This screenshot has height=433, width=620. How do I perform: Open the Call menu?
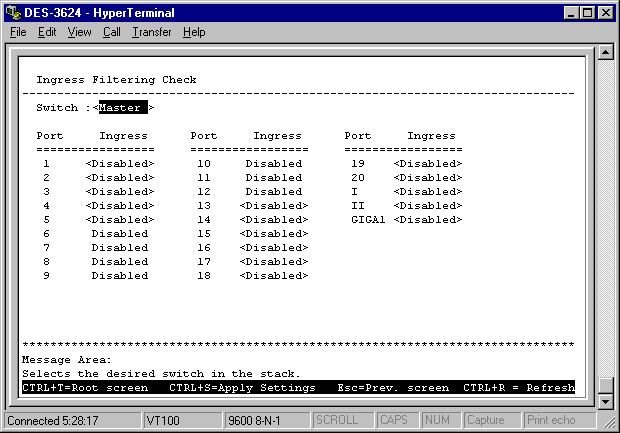(x=111, y=32)
